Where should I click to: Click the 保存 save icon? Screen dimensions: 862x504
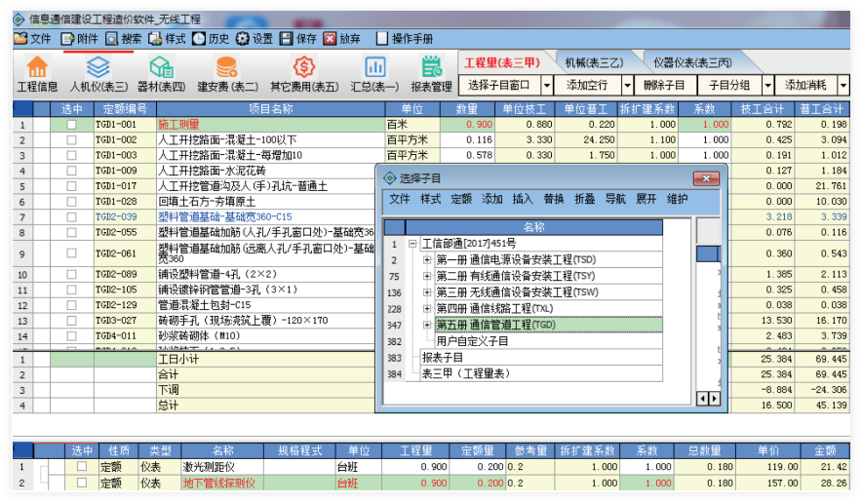click(286, 39)
